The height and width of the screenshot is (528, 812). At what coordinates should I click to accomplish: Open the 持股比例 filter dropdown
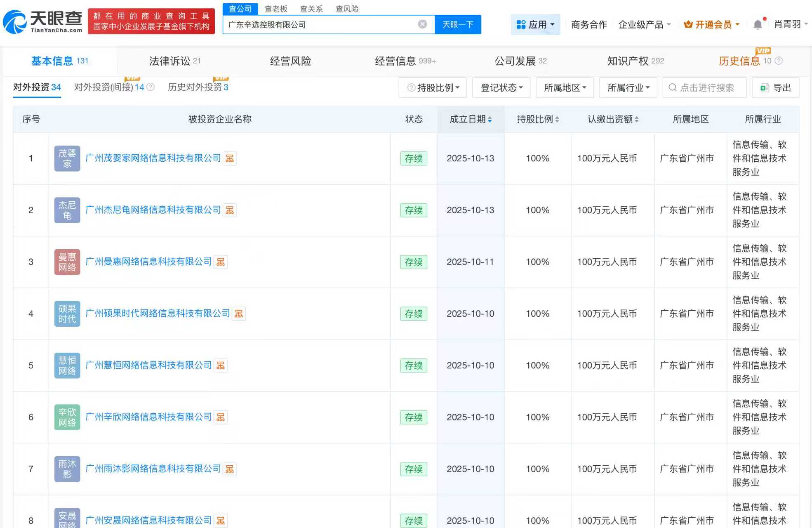(433, 87)
